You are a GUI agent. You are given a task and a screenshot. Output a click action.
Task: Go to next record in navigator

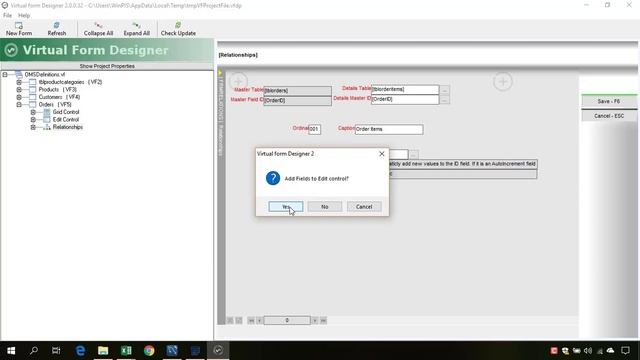point(315,320)
